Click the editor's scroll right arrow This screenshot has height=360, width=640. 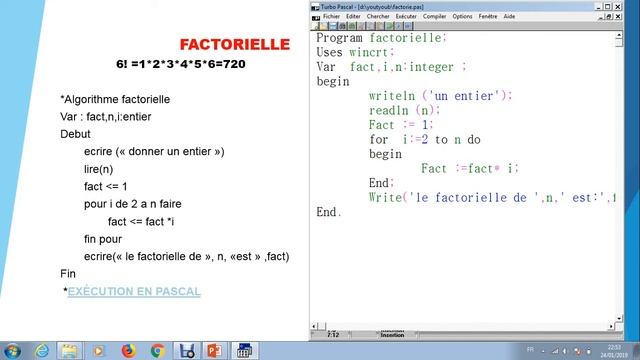pos(611,326)
